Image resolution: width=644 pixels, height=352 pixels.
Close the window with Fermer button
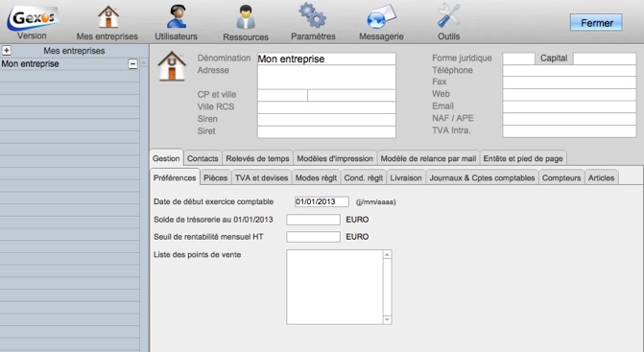[596, 23]
